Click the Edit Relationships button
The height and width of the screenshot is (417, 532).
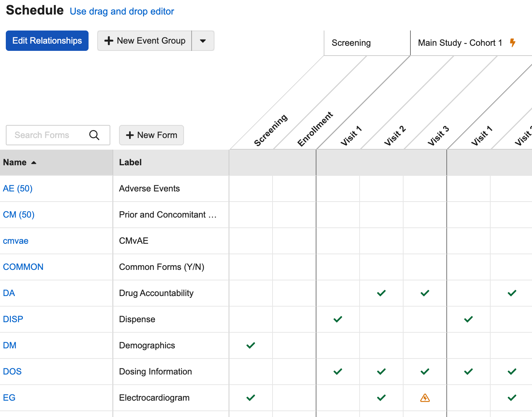(x=47, y=41)
